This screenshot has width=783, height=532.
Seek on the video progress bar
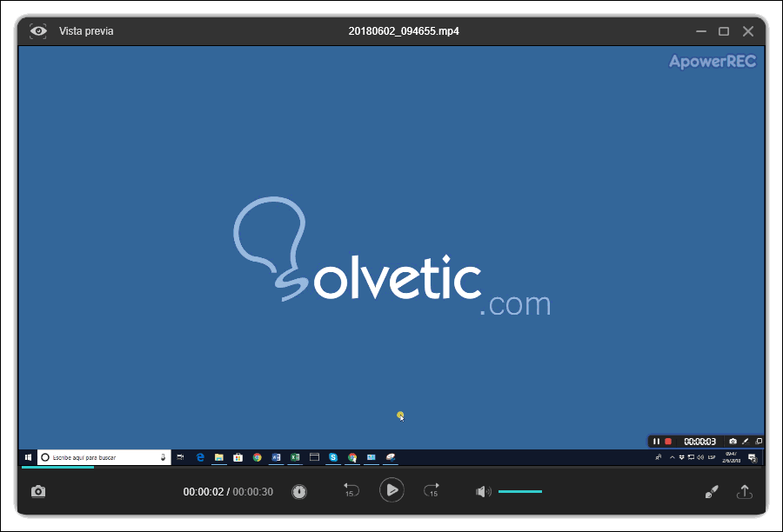pyautogui.click(x=391, y=468)
